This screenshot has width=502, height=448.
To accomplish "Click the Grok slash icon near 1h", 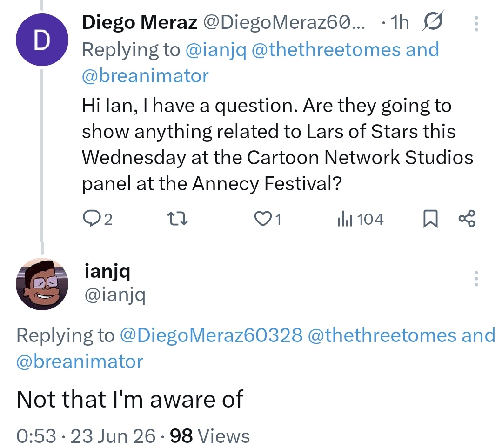I will [x=433, y=21].
